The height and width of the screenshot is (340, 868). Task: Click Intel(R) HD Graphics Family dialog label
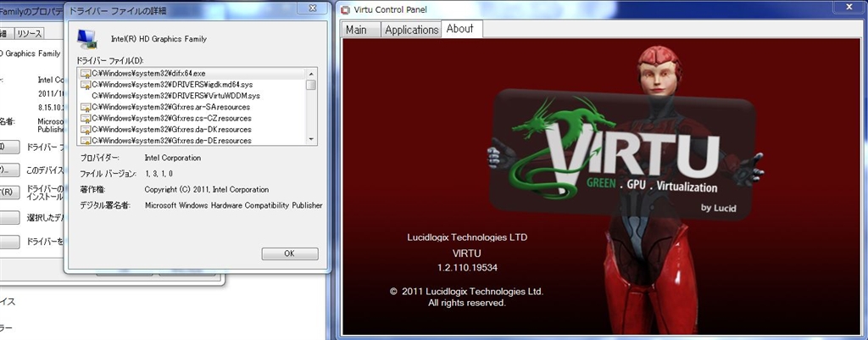(159, 39)
